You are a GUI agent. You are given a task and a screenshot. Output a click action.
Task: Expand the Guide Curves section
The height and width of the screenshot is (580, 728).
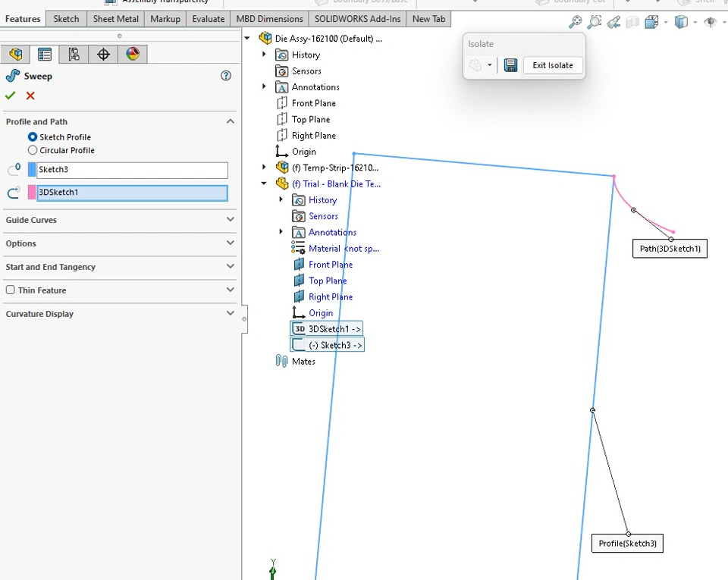(x=231, y=219)
